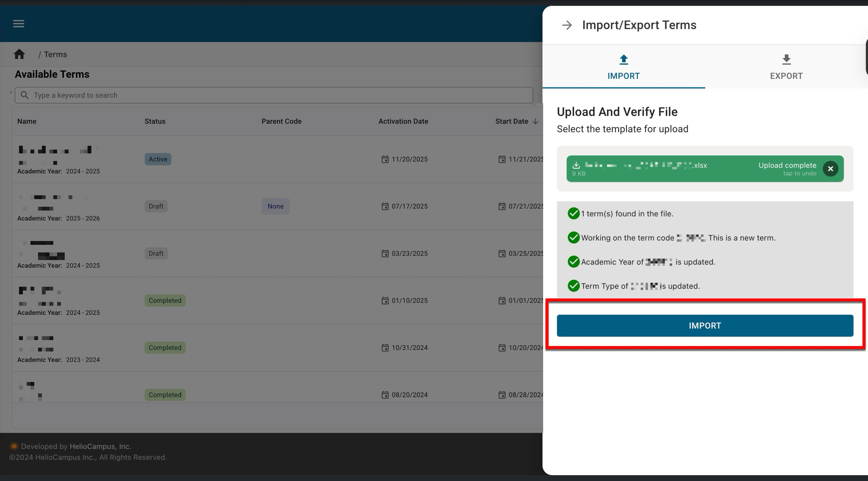
Task: Click the search magnifier icon
Action: (25, 95)
